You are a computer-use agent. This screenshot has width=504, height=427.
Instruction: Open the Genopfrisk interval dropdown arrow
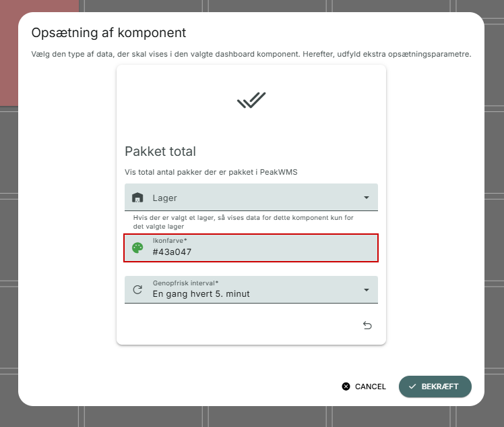367,289
